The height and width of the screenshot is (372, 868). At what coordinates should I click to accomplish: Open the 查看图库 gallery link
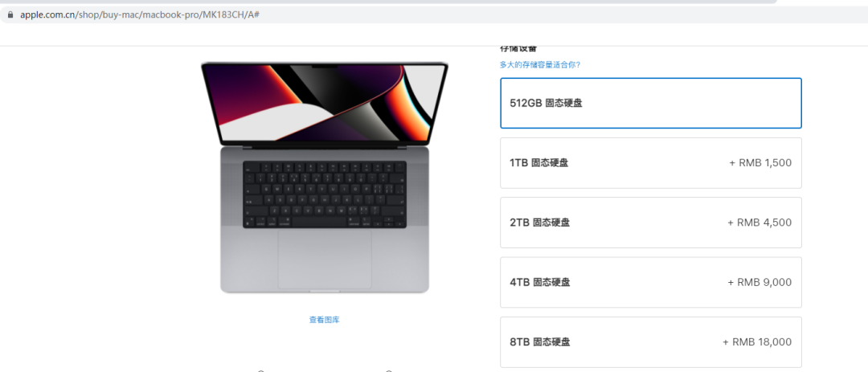325,320
